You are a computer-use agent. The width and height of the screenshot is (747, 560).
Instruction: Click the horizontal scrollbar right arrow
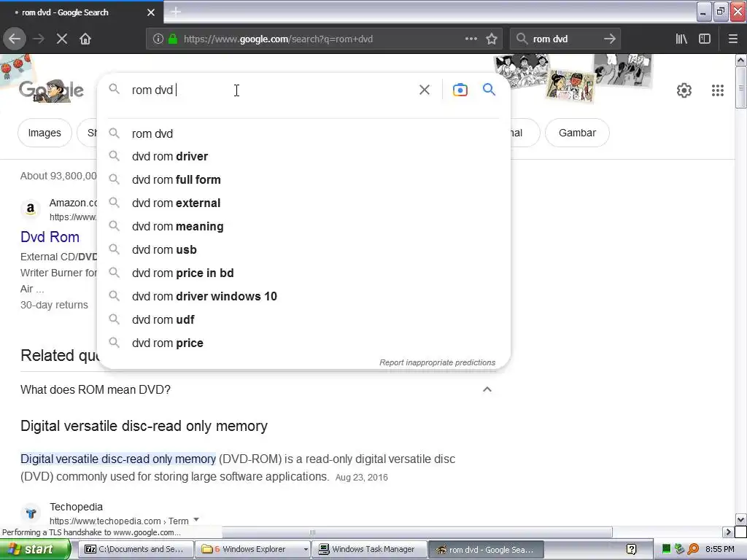728,532
